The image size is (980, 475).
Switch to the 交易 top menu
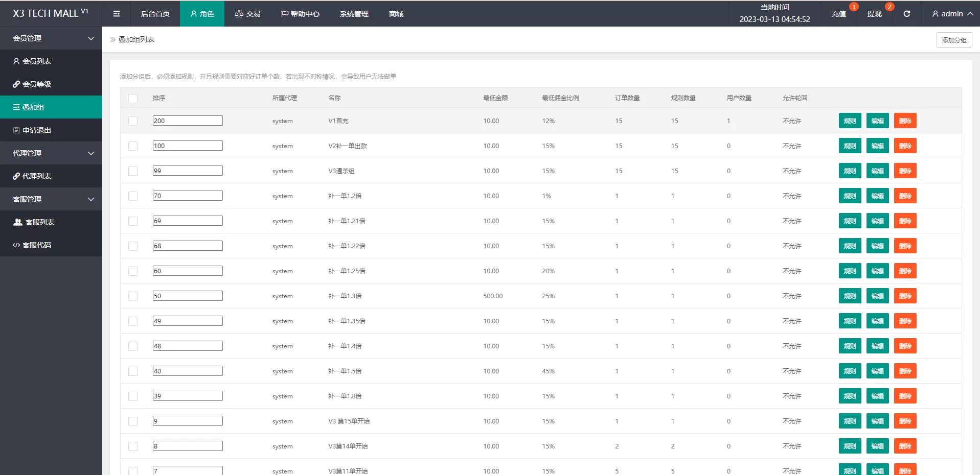coord(248,14)
